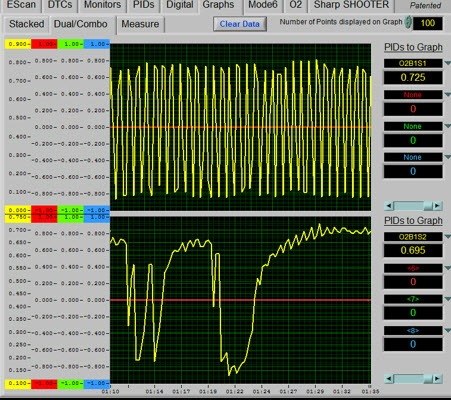
Task: Click upper graph green max scale 1.00
Action: [70, 44]
